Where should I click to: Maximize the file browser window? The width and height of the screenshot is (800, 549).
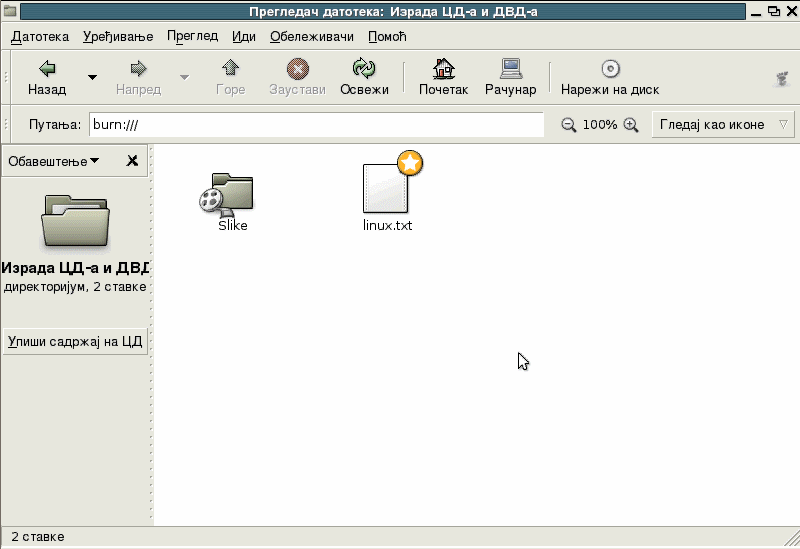coord(774,11)
